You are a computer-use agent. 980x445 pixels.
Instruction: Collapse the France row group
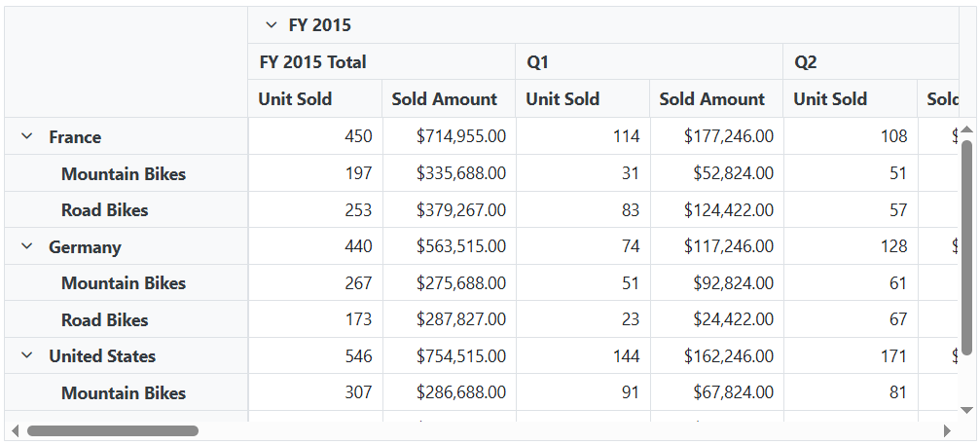point(27,137)
